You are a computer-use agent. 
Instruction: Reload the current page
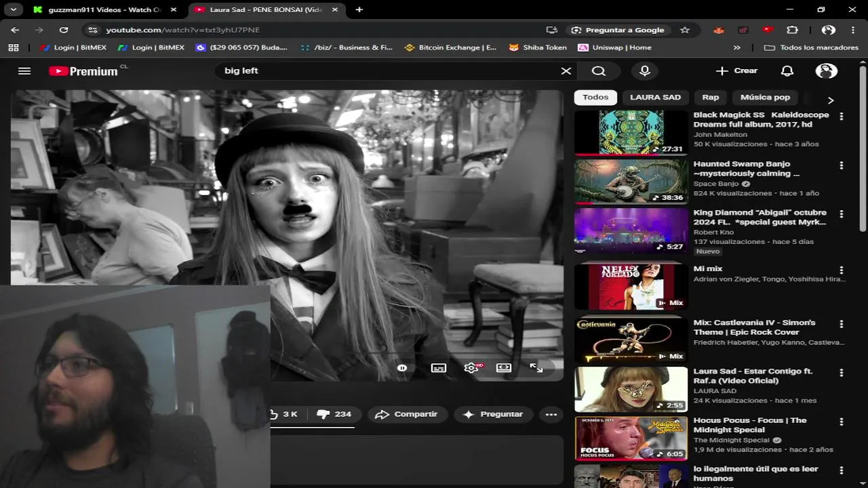pos(64,30)
